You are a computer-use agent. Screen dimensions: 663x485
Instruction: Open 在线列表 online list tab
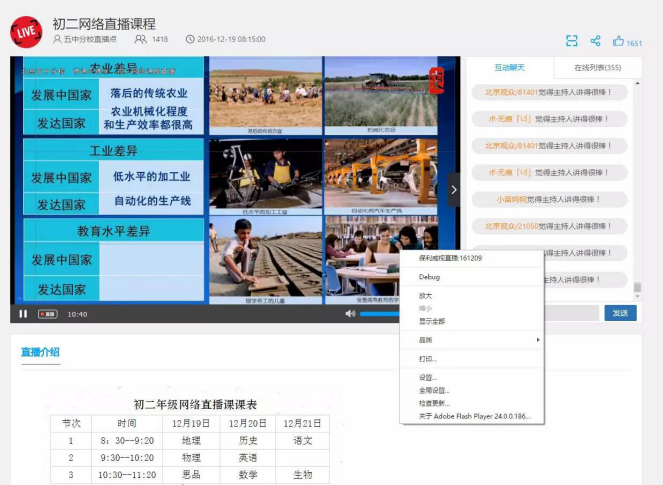(x=596, y=67)
